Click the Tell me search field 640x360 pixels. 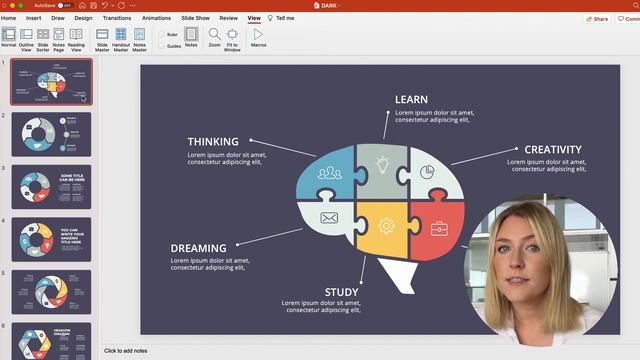coord(285,18)
